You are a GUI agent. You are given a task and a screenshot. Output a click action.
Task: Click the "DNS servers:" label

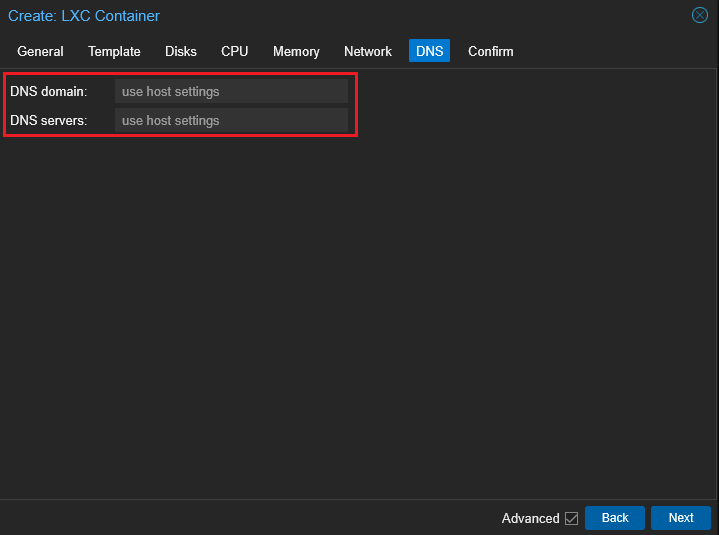[x=49, y=120]
